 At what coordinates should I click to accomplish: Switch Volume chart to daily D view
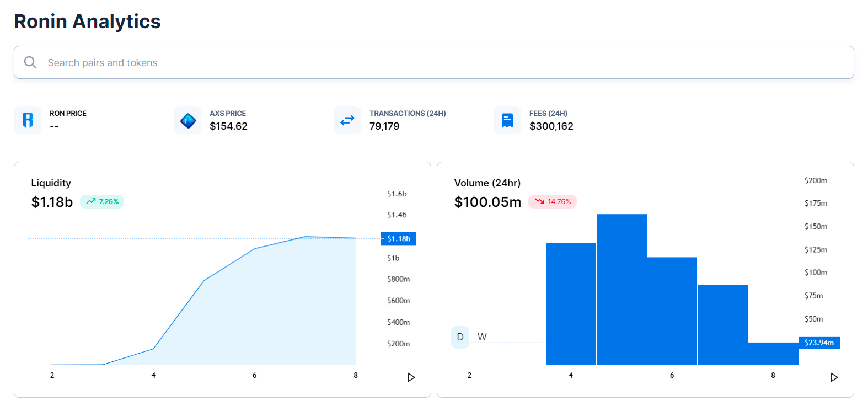coord(460,337)
